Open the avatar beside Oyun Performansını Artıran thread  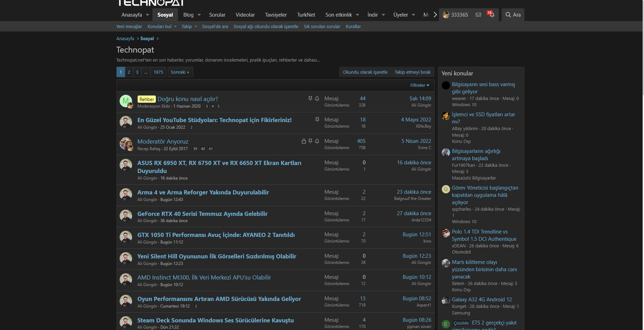126,301
